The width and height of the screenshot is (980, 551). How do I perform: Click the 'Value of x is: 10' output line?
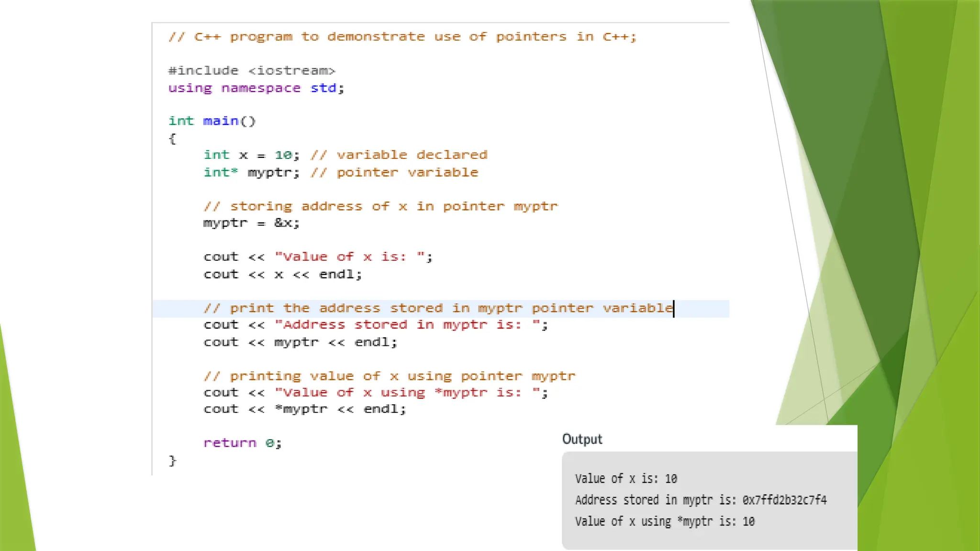click(626, 479)
